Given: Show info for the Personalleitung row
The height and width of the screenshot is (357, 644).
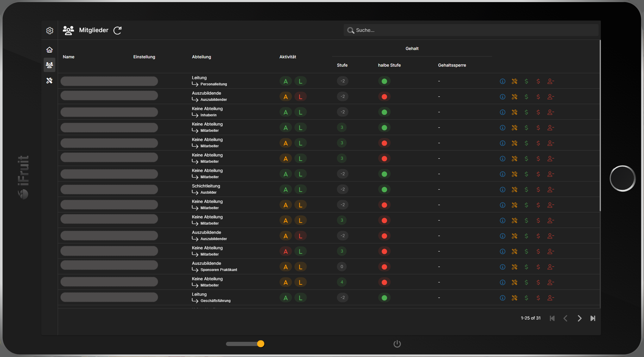Looking at the screenshot, I should (x=502, y=81).
